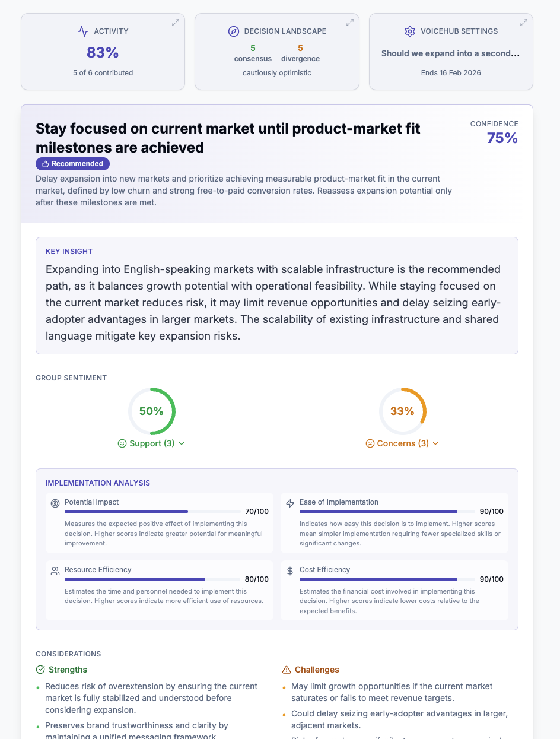Switch to the Strengths section heading
The image size is (560, 739).
tap(67, 670)
